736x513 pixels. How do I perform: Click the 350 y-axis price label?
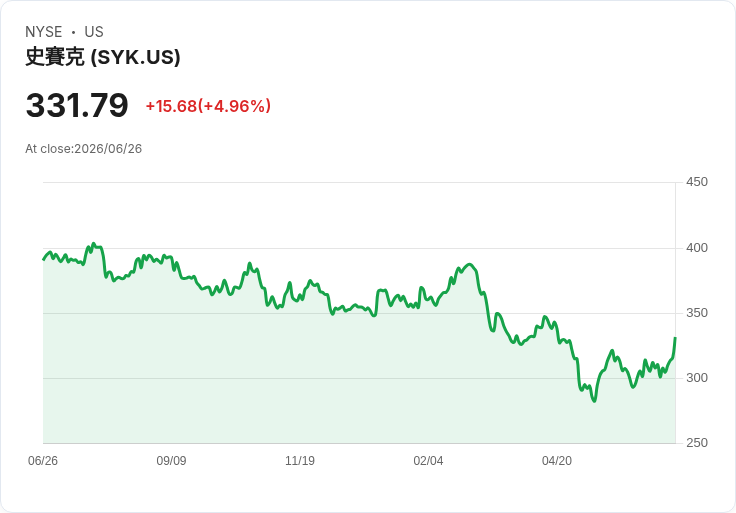click(x=697, y=313)
